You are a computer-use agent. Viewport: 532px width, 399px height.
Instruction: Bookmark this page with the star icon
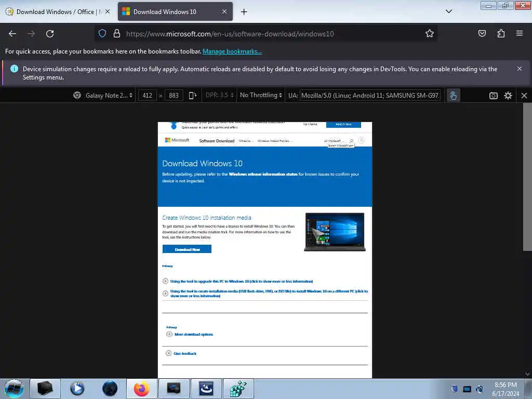(x=430, y=33)
